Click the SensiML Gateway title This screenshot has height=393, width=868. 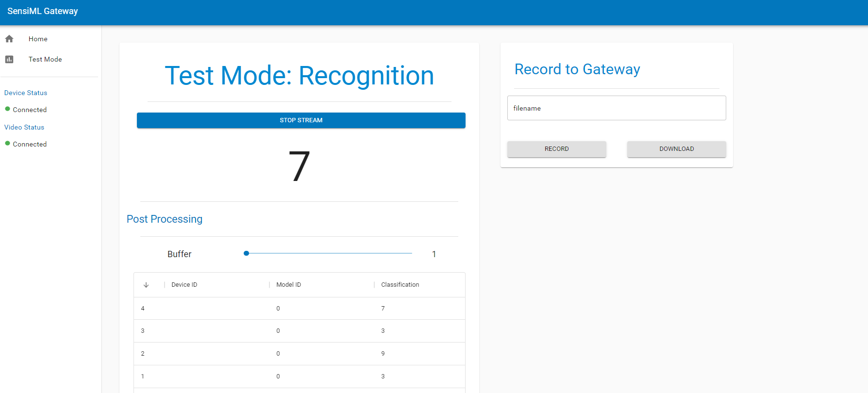pos(43,11)
